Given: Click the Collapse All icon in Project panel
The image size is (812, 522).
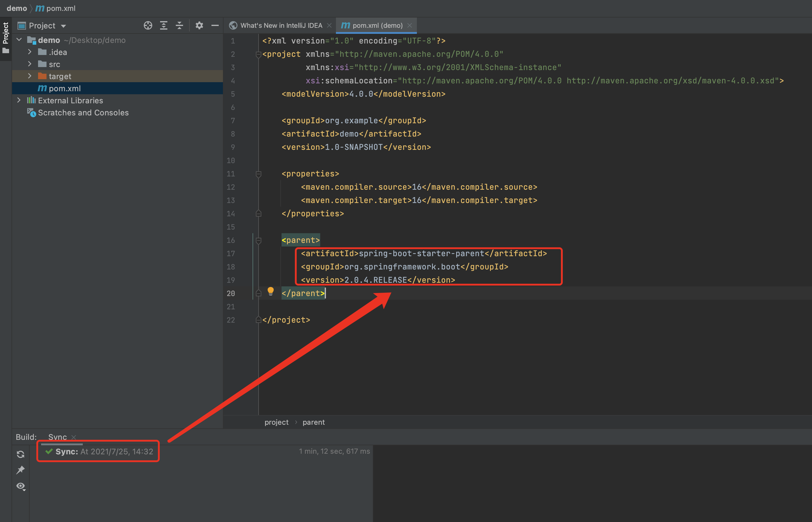Looking at the screenshot, I should click(x=179, y=25).
